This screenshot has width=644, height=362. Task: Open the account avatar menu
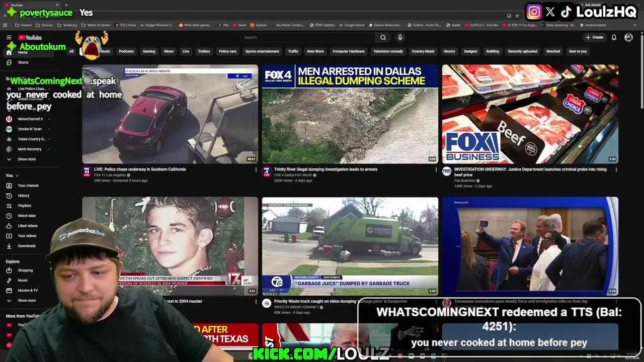(628, 37)
